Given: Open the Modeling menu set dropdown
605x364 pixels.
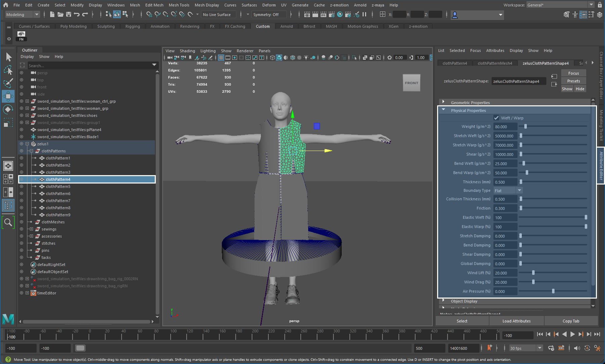Looking at the screenshot, I should pyautogui.click(x=22, y=14).
